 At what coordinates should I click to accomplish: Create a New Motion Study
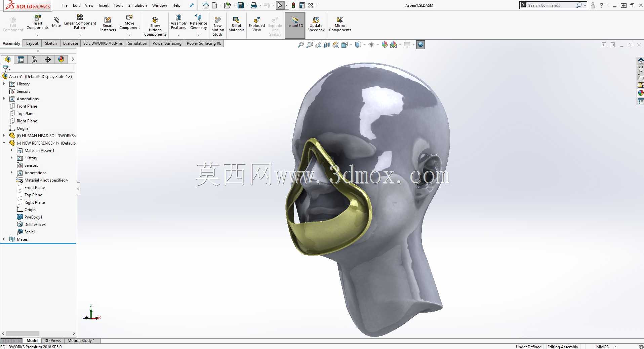pyautogui.click(x=218, y=26)
